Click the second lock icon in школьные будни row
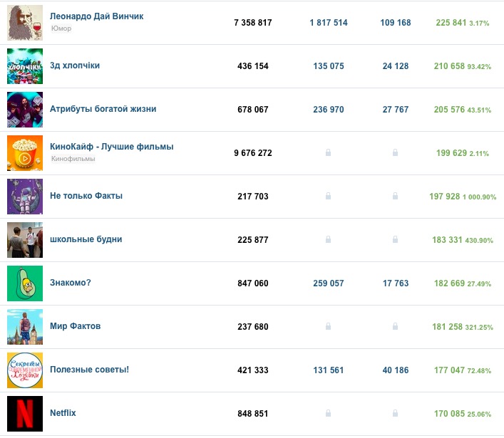504x438 pixels. click(x=396, y=240)
